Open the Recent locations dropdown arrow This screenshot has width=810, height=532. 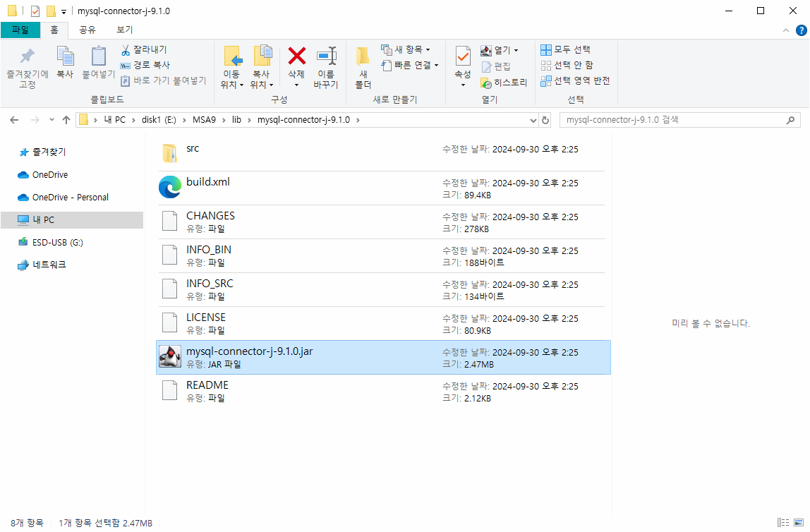(x=52, y=120)
